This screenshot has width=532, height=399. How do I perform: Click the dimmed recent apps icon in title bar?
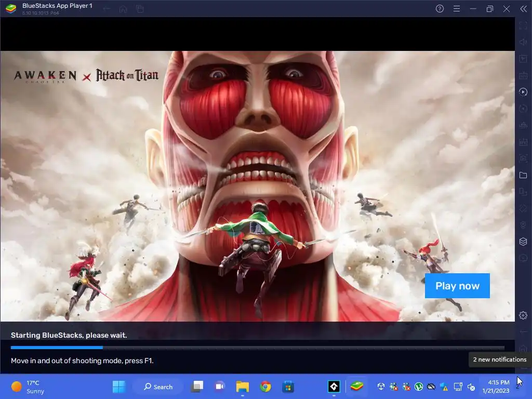click(x=140, y=9)
